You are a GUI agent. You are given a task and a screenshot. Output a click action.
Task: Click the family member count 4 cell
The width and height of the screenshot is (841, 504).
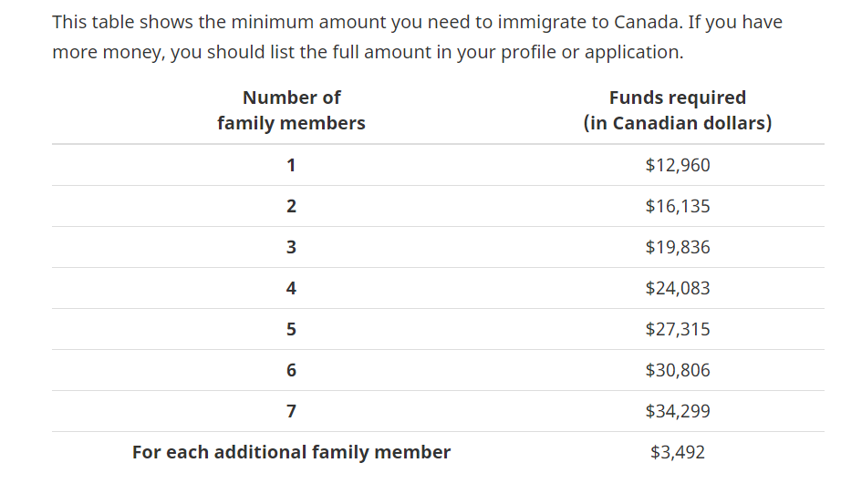click(x=291, y=288)
